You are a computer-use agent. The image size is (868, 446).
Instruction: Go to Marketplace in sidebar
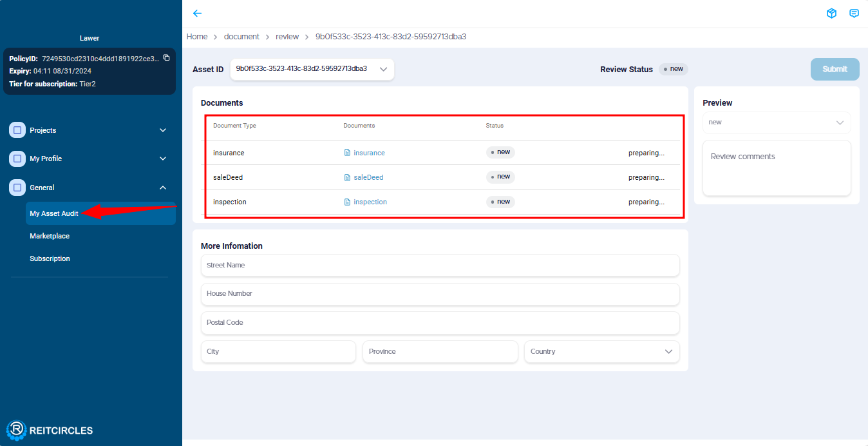(50, 236)
